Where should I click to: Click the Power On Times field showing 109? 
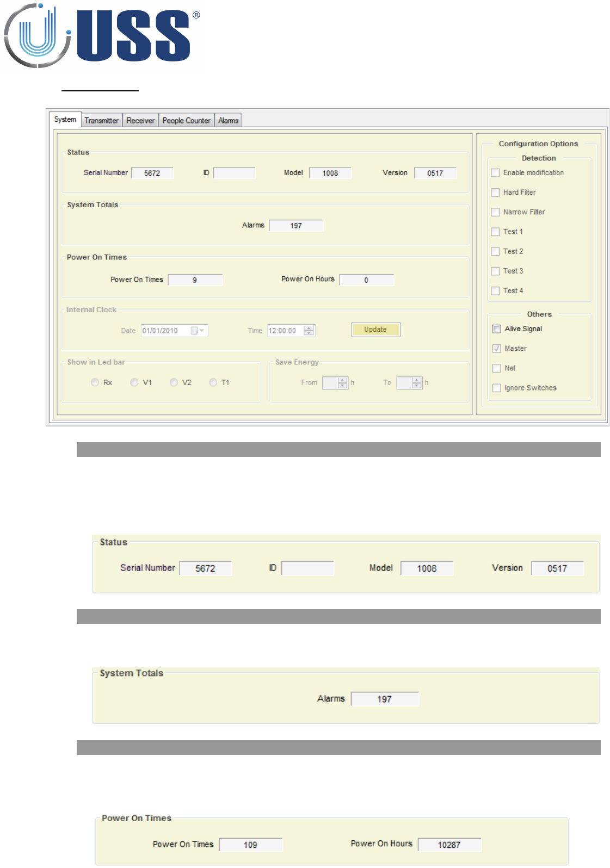tap(251, 845)
